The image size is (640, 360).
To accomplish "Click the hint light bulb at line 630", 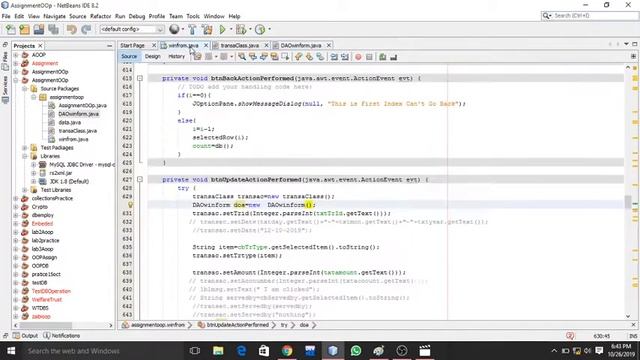I will [130, 205].
